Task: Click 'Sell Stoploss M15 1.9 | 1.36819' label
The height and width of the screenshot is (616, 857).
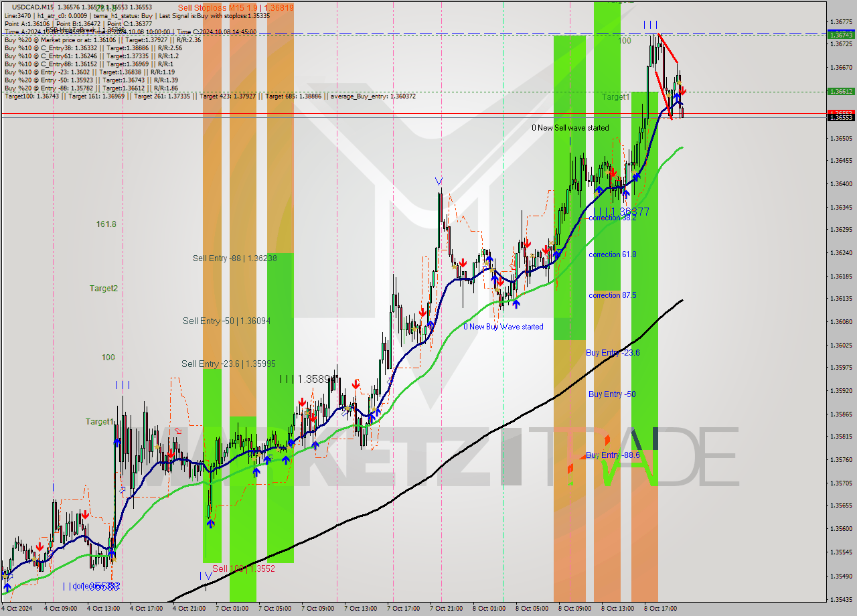Action: 236,7
